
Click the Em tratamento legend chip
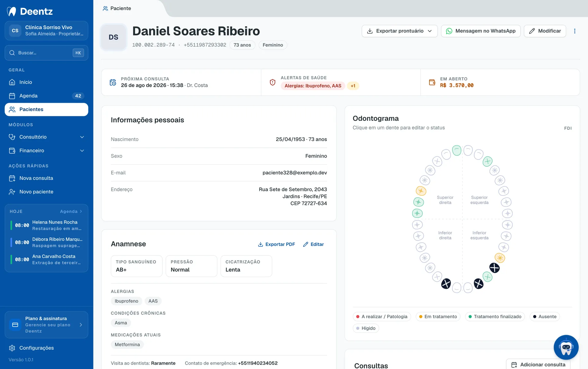tap(438, 316)
